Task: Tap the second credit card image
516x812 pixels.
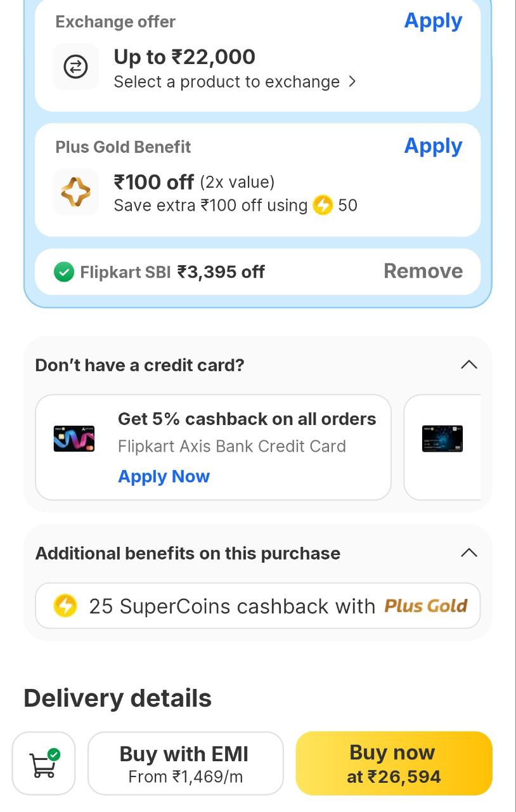Action: click(442, 438)
